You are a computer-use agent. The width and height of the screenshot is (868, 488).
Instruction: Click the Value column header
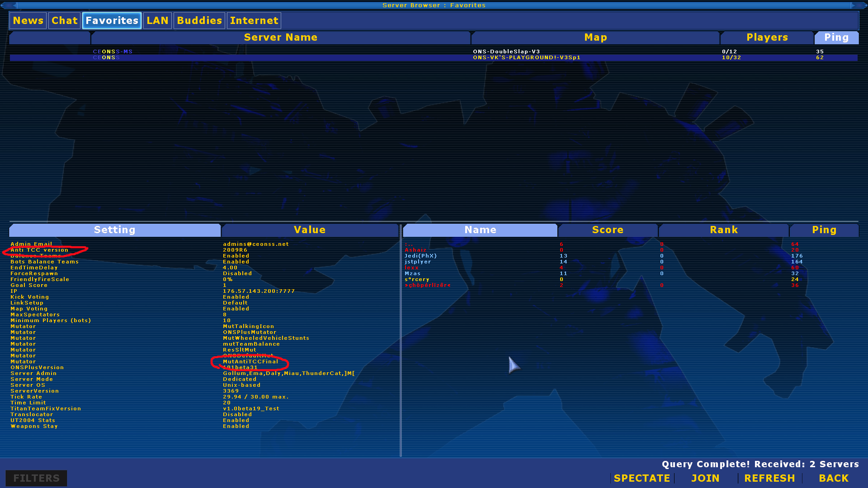pyautogui.click(x=310, y=230)
